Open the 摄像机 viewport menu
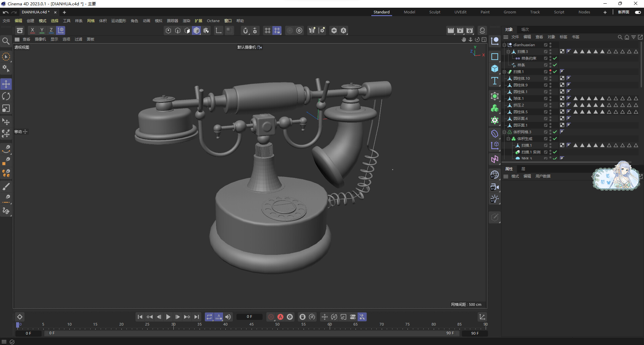The width and height of the screenshot is (644, 345). pyautogui.click(x=40, y=39)
